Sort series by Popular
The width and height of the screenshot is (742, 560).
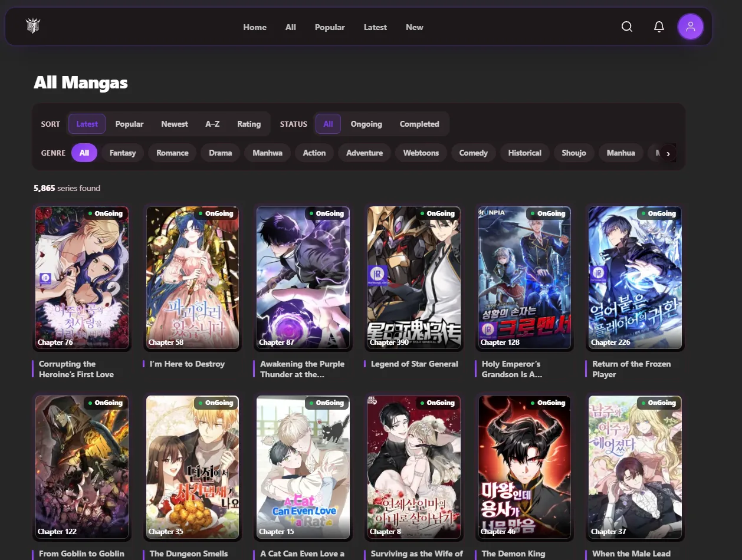[x=129, y=124]
